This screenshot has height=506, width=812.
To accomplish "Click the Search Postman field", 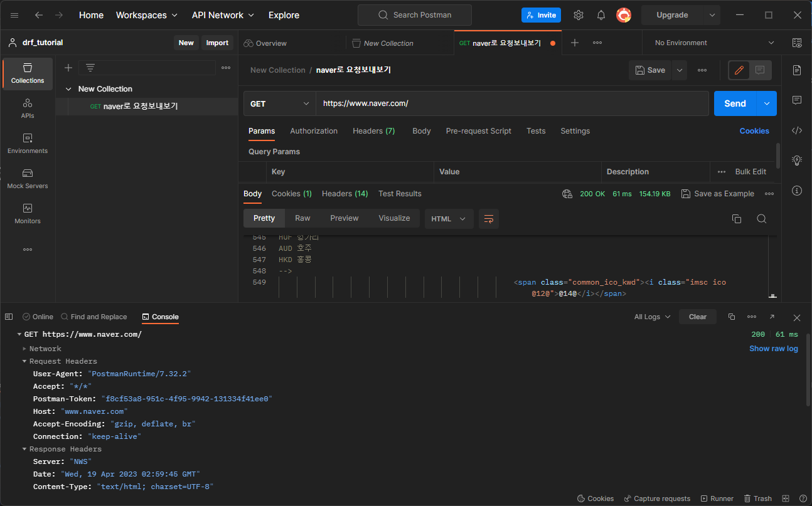I will (x=415, y=15).
